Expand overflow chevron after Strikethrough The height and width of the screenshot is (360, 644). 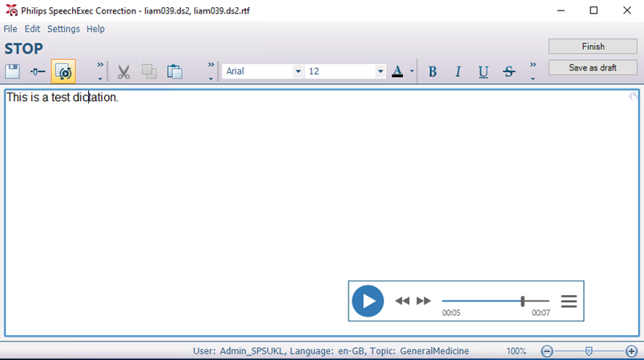point(533,71)
